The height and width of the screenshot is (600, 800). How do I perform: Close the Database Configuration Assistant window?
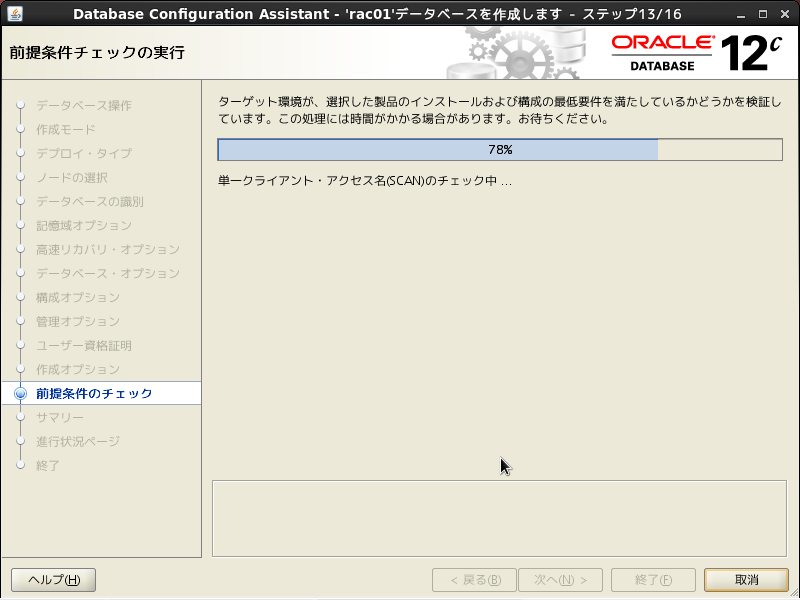[785, 14]
